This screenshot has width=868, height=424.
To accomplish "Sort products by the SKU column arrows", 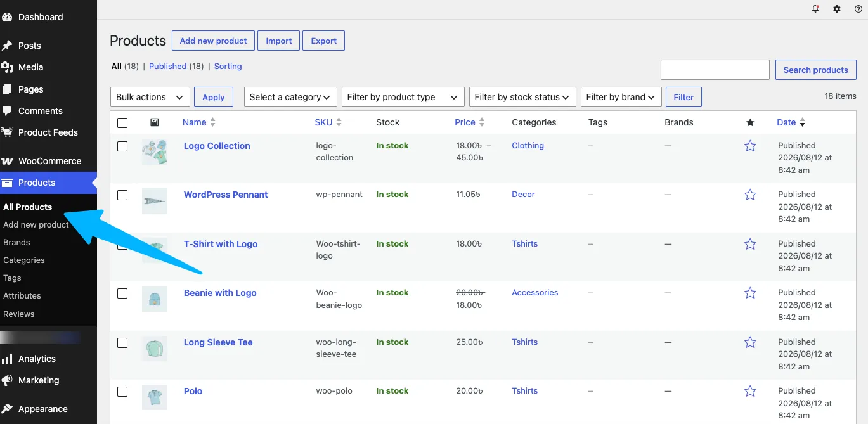I will point(339,122).
